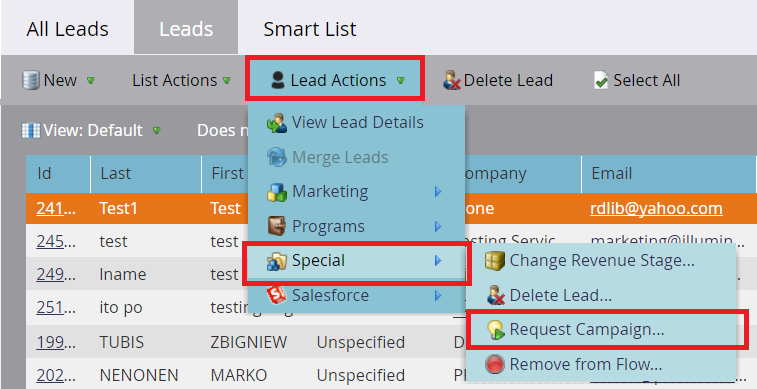
Task: Sort by the Id column header
Action: (58, 174)
